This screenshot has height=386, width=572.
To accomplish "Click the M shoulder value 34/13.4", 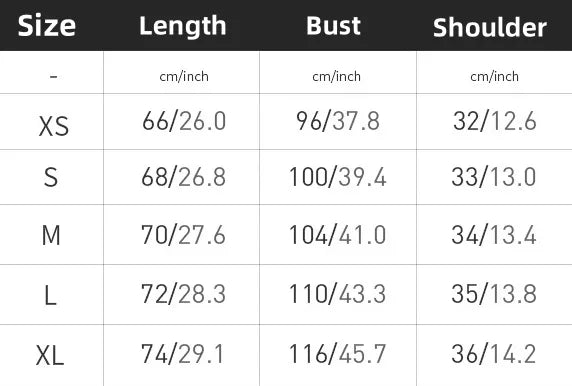I will [x=494, y=235].
